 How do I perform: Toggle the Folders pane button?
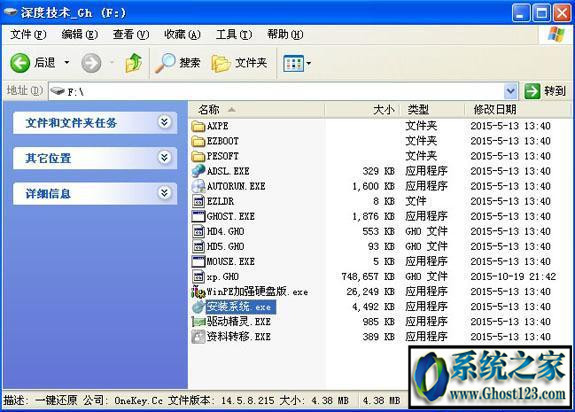pyautogui.click(x=239, y=63)
